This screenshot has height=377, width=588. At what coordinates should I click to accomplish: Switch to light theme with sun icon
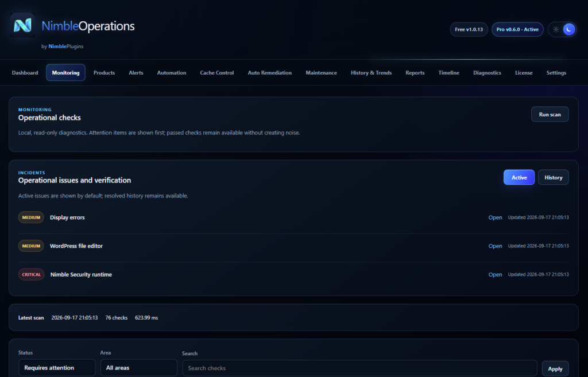556,29
